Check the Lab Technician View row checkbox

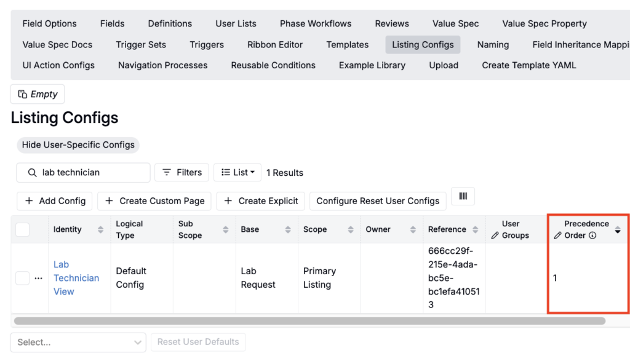22,279
